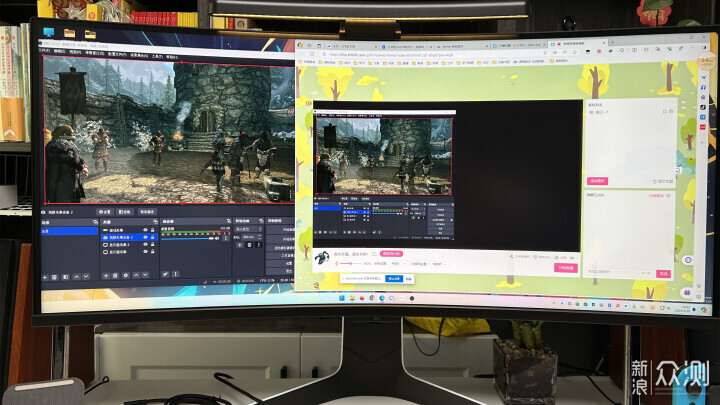Delete the scene transition with trash icon
This screenshot has width=720, height=405.
(249, 245)
